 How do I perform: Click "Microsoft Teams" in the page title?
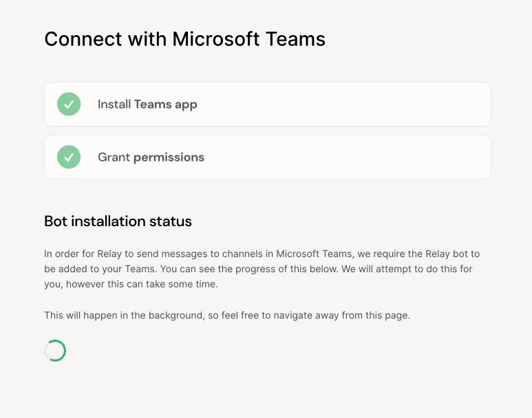[x=248, y=39]
